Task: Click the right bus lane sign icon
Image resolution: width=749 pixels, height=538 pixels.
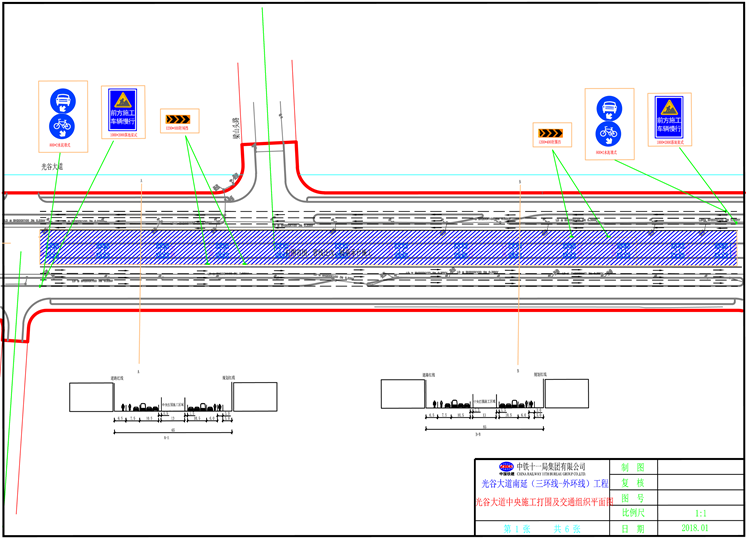Action: point(608,109)
